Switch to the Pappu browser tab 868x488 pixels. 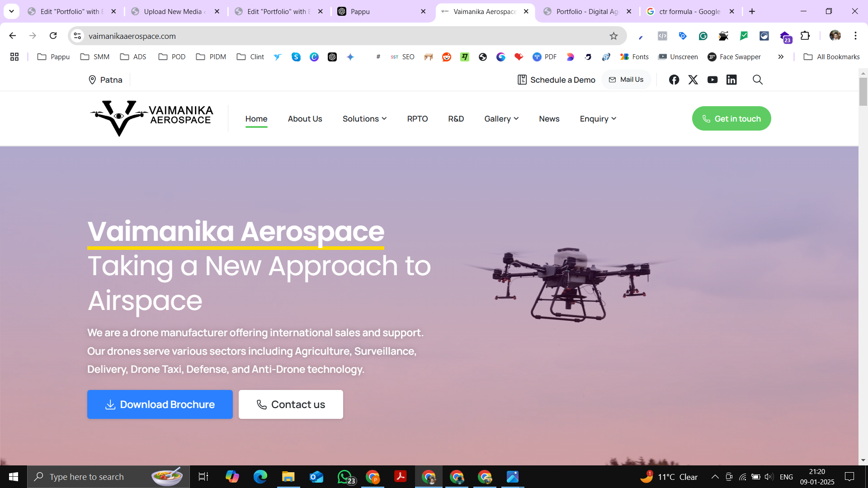382,11
